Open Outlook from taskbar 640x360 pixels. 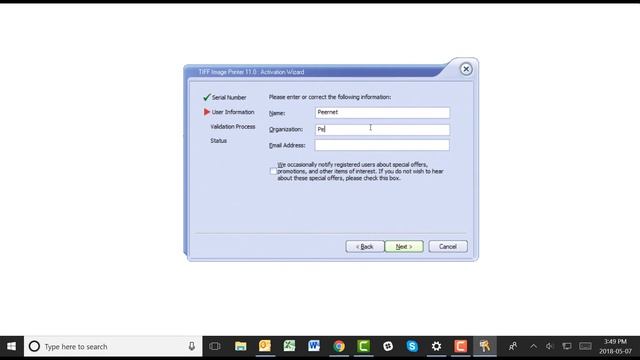point(265,347)
